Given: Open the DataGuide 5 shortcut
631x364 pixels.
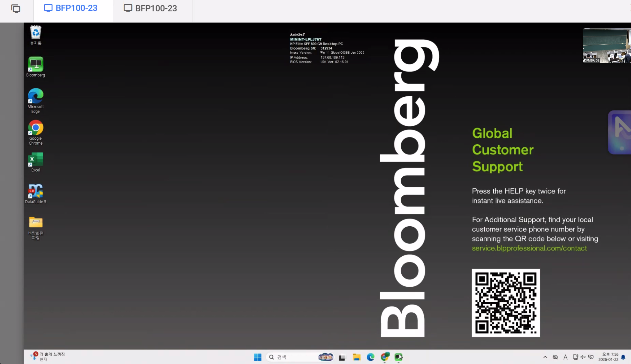Looking at the screenshot, I should click(x=36, y=191).
